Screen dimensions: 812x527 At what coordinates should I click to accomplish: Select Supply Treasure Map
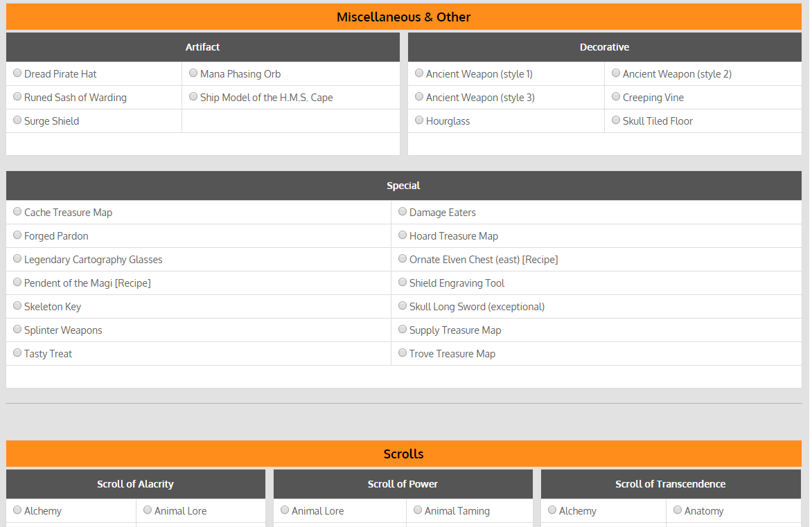coord(403,329)
